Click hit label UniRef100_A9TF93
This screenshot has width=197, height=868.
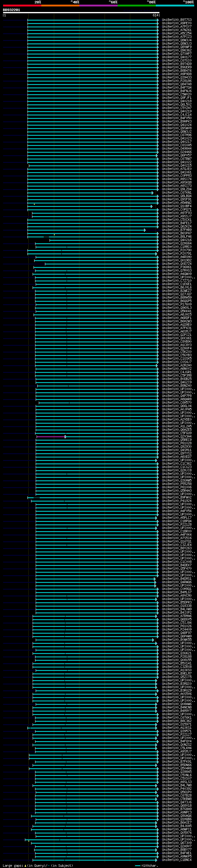pos(176,213)
